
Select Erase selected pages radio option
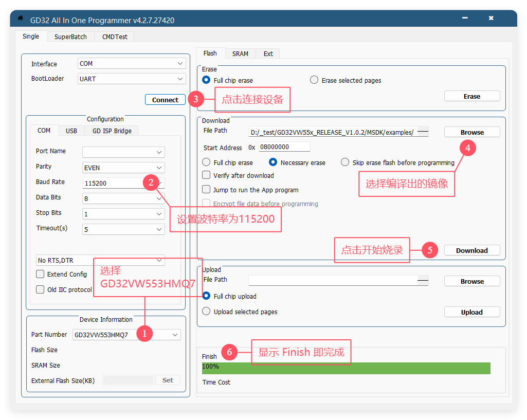pos(314,80)
